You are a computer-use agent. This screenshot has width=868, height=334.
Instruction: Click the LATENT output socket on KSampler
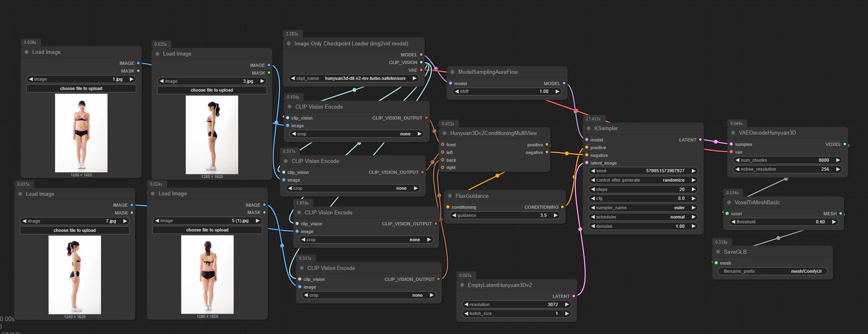click(x=700, y=140)
